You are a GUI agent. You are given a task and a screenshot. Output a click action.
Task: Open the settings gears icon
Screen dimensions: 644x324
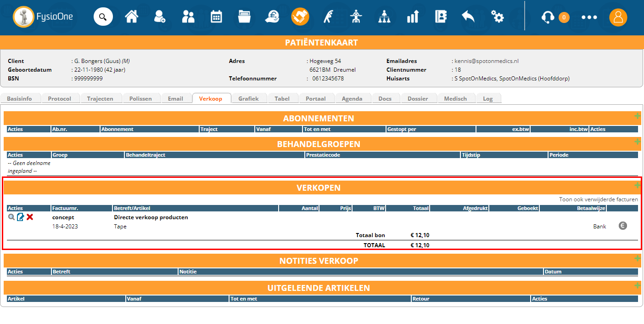coord(497,17)
